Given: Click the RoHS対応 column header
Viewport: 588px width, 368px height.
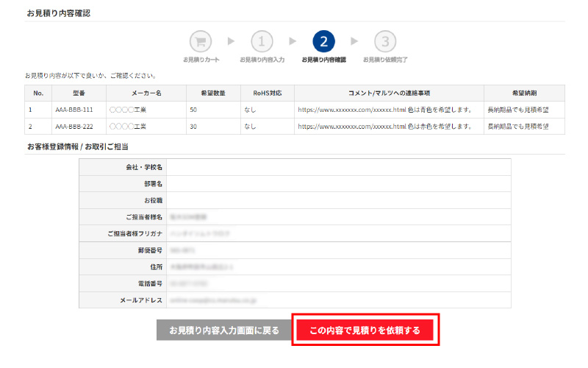Looking at the screenshot, I should click(x=268, y=93).
